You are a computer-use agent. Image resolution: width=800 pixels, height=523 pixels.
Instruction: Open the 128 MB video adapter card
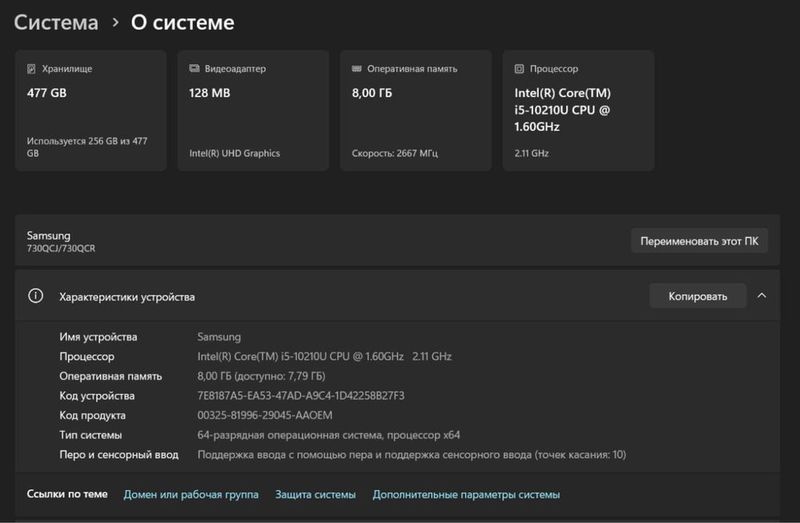(x=253, y=110)
